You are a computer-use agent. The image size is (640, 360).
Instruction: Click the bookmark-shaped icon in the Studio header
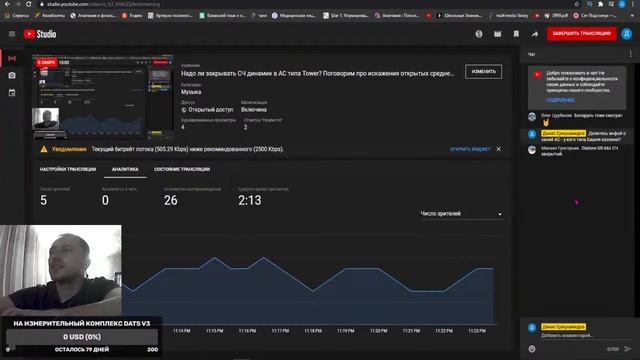[516, 34]
